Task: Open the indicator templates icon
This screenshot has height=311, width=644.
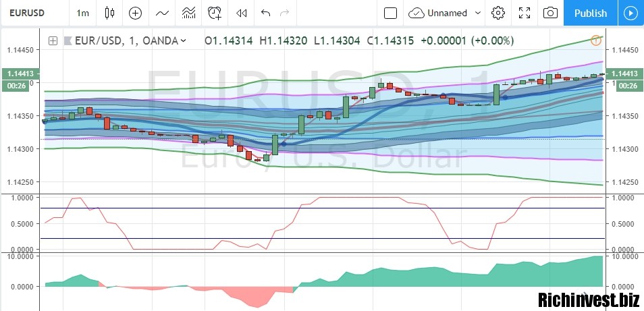Action: coord(189,13)
